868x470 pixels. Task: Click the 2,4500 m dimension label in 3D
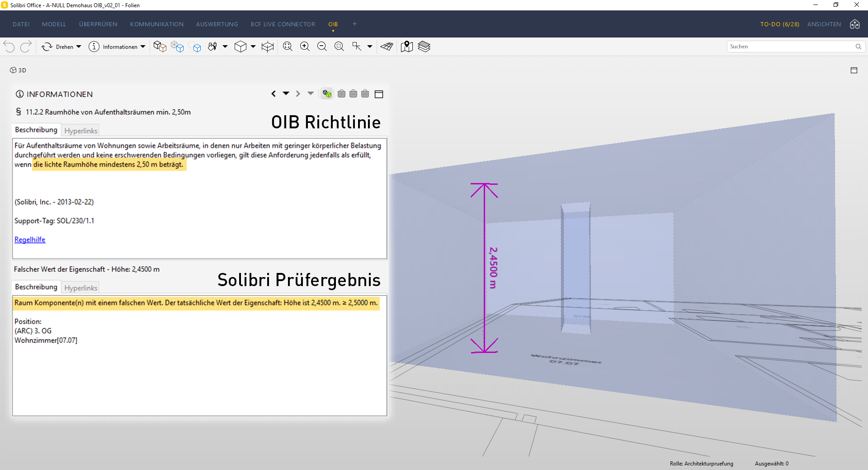click(493, 268)
